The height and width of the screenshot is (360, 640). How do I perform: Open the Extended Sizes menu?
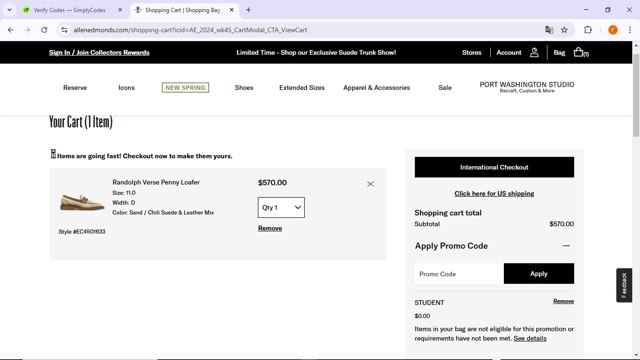302,87
